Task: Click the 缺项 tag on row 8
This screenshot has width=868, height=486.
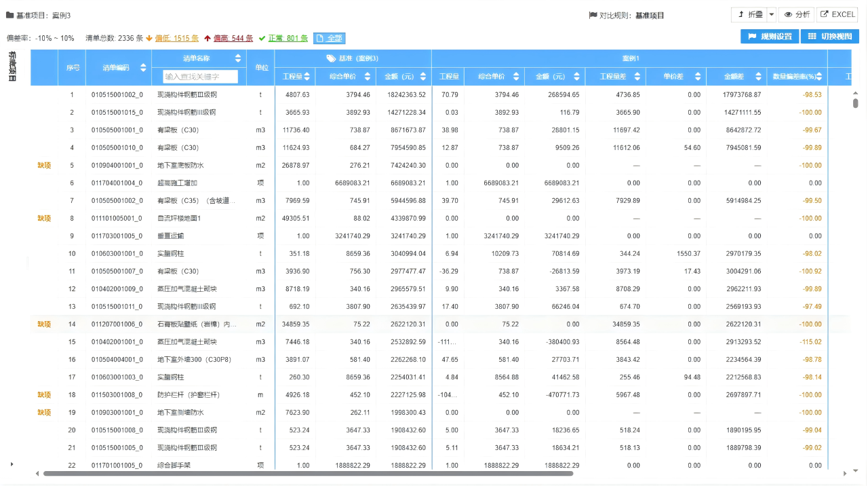Action: tap(44, 218)
